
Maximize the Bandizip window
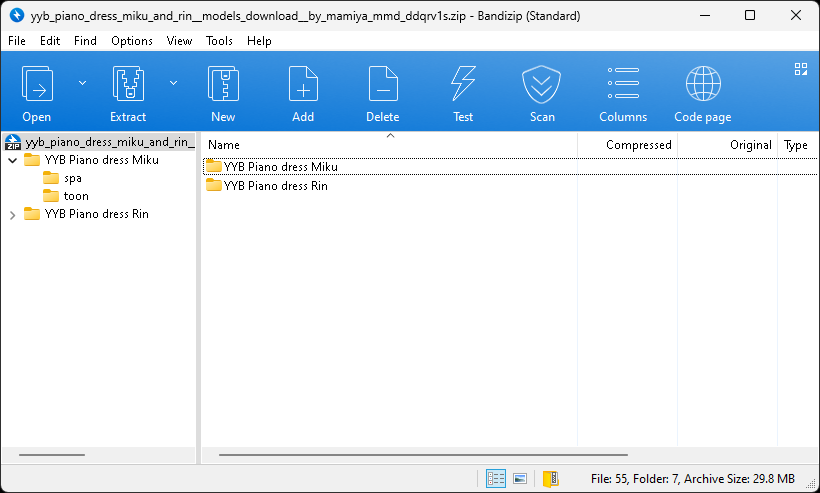[750, 15]
